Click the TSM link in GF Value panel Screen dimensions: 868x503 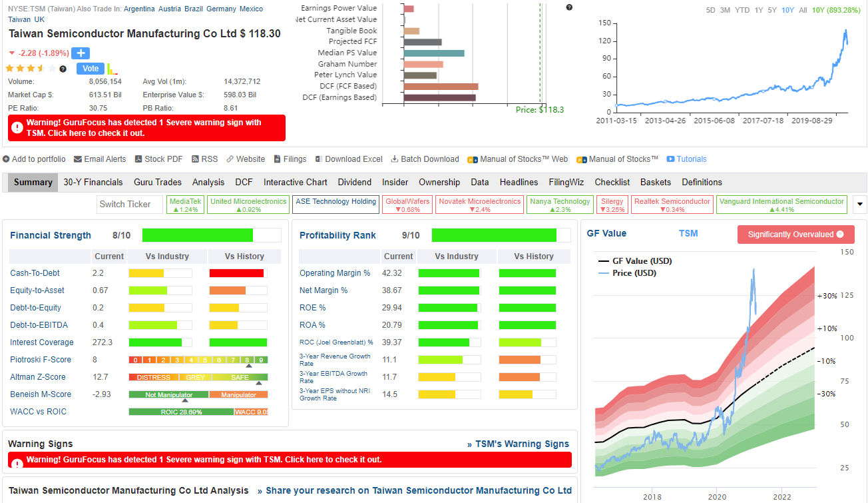(x=688, y=233)
